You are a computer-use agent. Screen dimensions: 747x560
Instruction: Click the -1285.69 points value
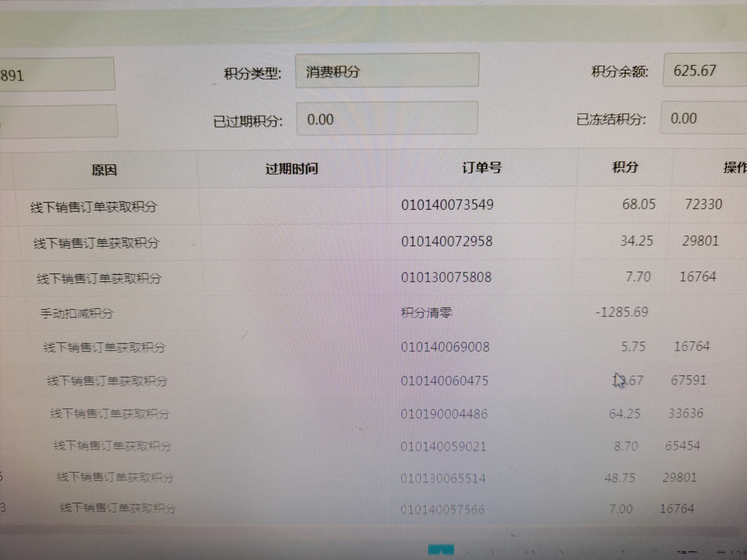(622, 312)
